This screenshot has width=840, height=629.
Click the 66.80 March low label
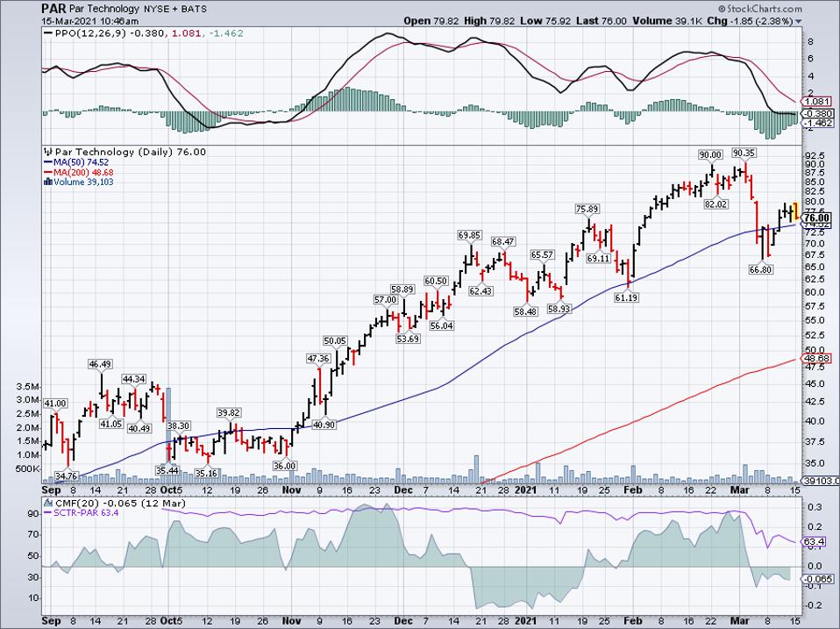coord(761,269)
